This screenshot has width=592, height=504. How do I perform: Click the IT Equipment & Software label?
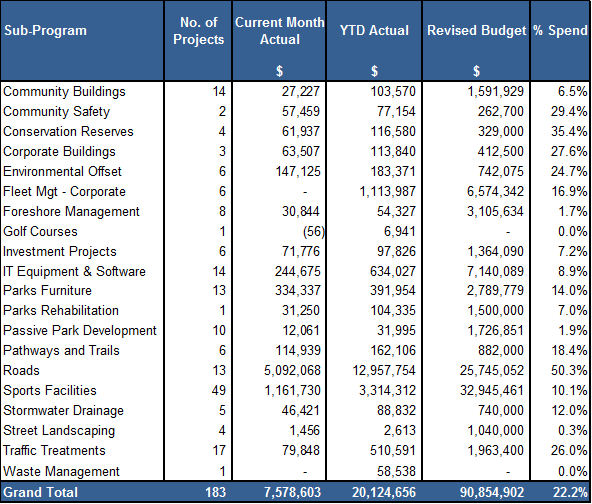(x=74, y=271)
